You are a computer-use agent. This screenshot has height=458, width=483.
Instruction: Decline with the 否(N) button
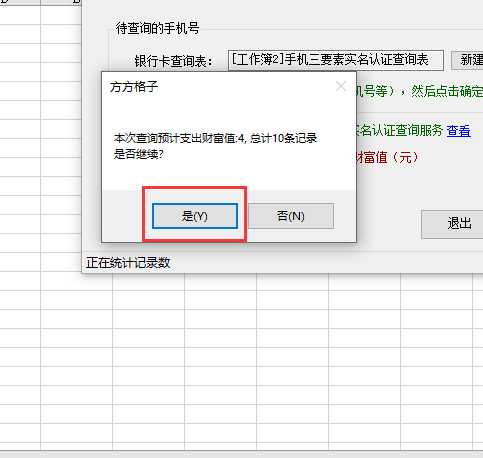point(291,216)
